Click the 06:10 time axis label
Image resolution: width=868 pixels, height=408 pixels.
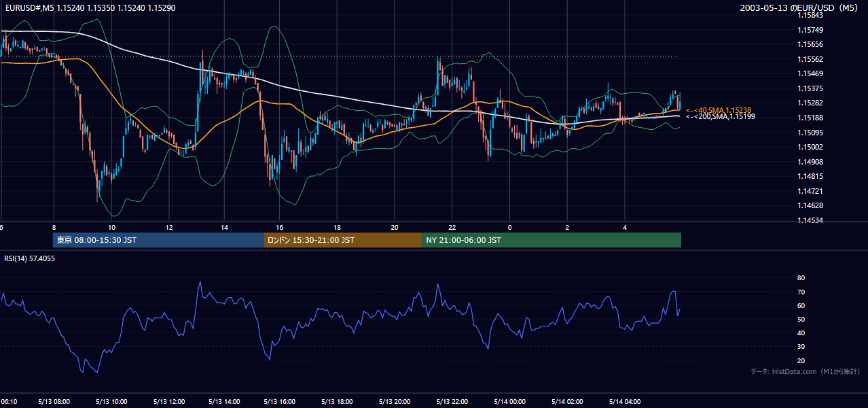pos(9,402)
